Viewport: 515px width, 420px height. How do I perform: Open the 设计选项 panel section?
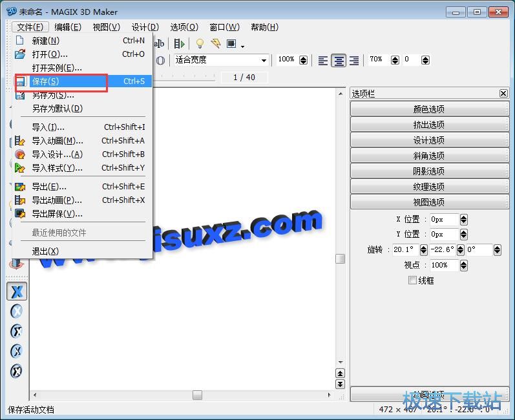tap(429, 140)
